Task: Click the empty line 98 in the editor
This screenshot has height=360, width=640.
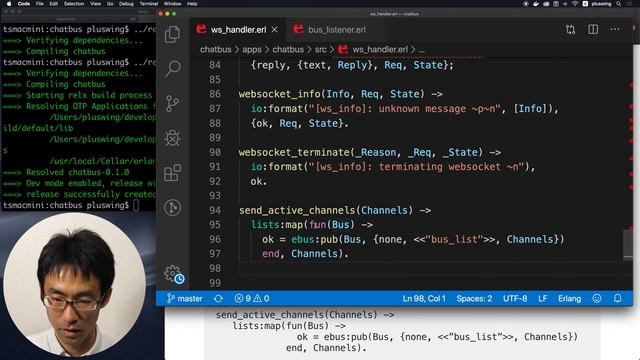Action: (431, 268)
